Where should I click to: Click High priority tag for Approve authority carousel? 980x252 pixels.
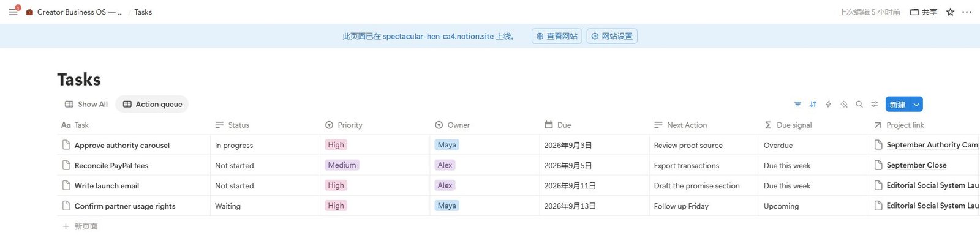point(336,145)
